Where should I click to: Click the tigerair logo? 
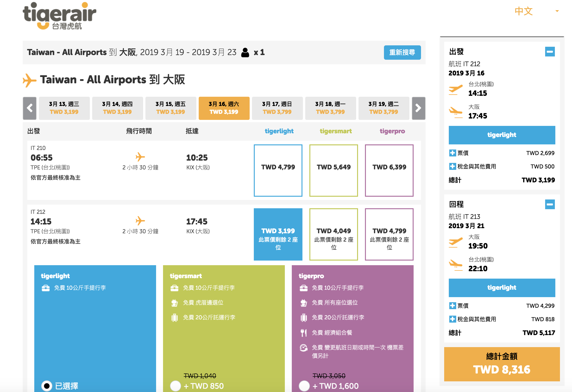(x=59, y=16)
